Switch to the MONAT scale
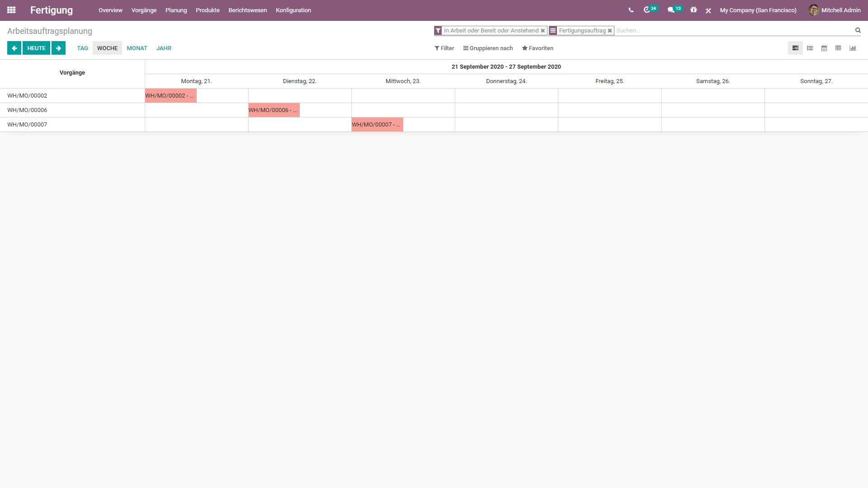Viewport: 868px width, 488px height. coord(137,48)
